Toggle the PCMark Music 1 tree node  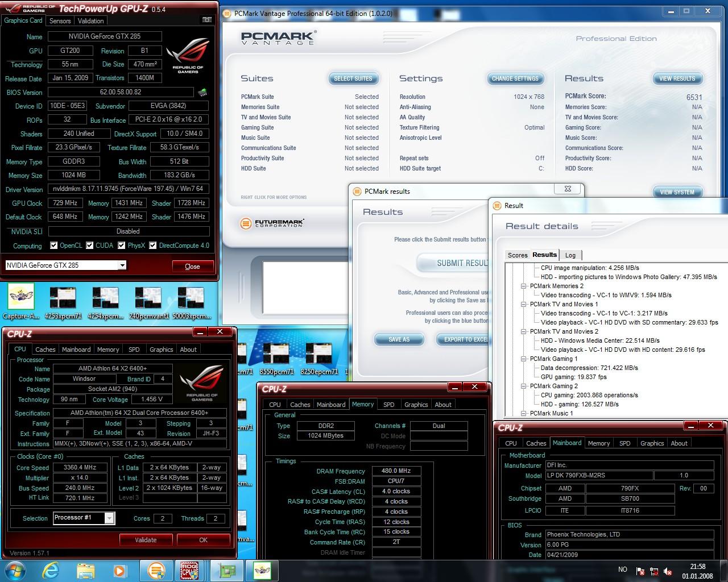pos(523,413)
